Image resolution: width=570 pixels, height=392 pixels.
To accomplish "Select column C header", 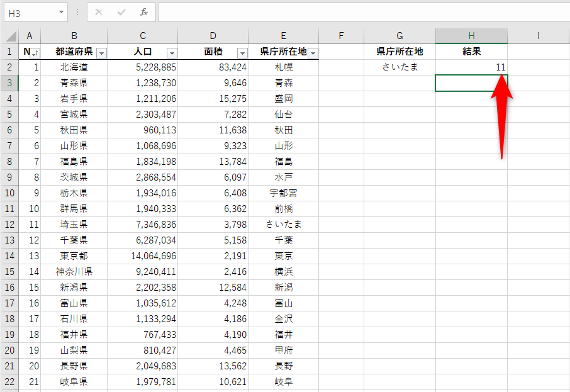I will coord(143,36).
